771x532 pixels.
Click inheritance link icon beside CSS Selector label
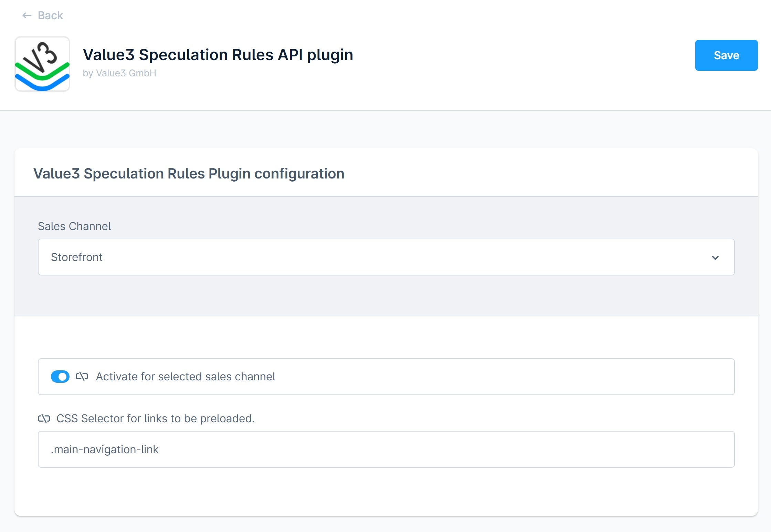(x=44, y=419)
